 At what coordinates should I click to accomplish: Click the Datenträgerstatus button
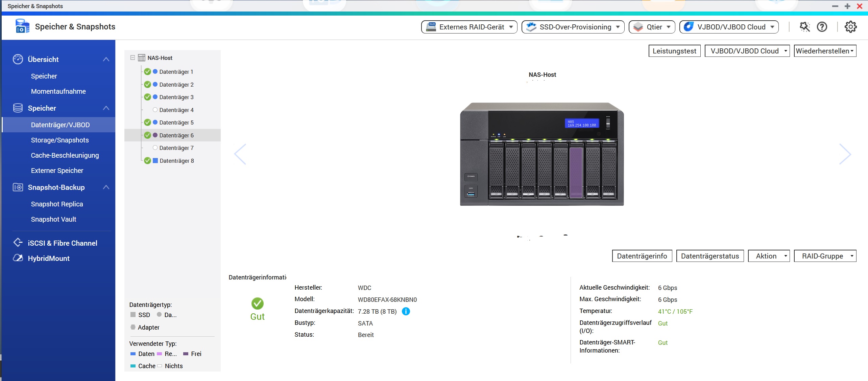click(710, 256)
